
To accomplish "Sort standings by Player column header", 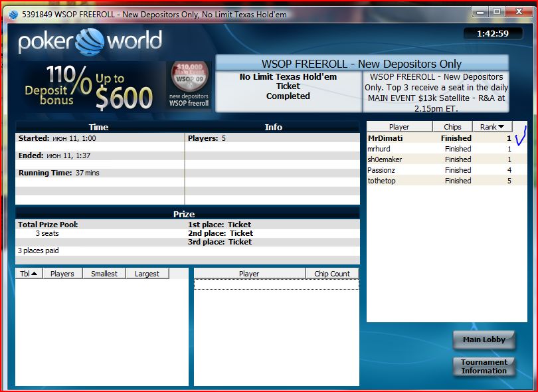I will pyautogui.click(x=399, y=127).
